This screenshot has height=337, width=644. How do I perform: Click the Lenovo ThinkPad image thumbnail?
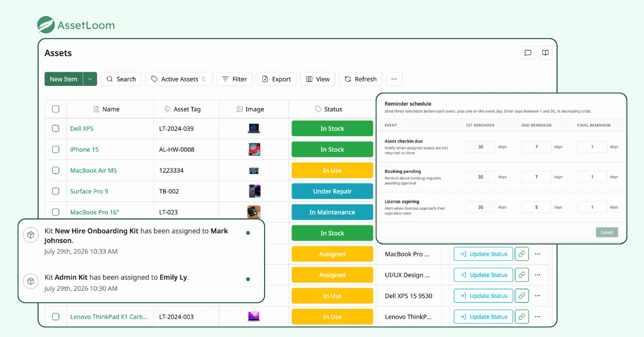coord(254,317)
